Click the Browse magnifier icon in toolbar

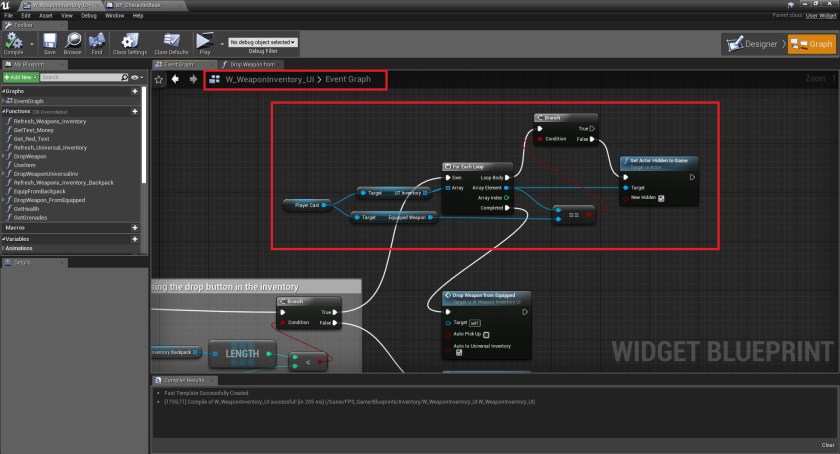(x=73, y=43)
